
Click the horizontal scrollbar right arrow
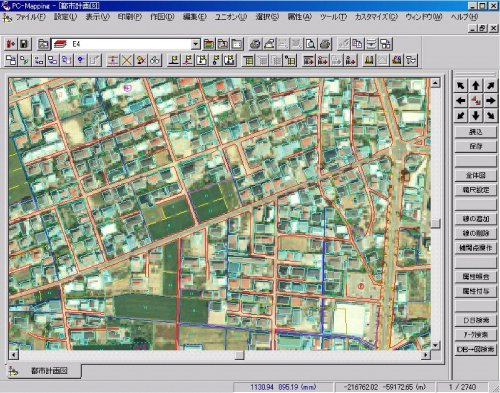(425, 355)
